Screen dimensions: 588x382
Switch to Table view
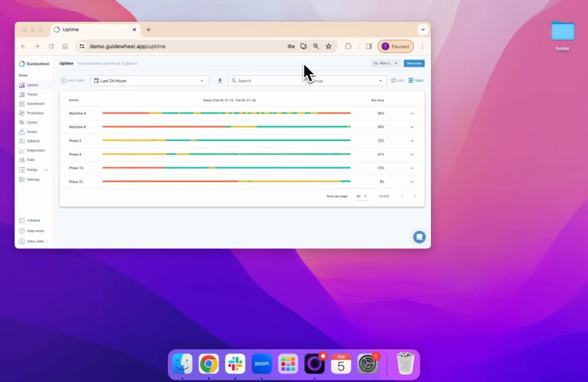click(x=416, y=81)
